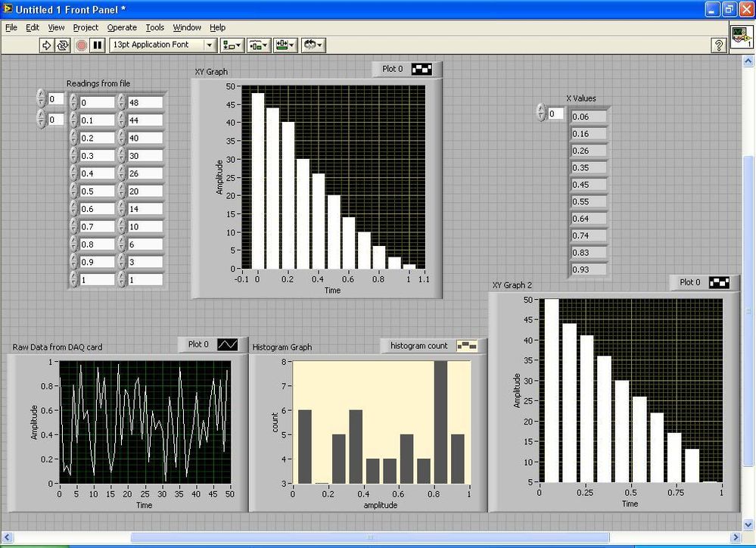Viewport: 756px width, 548px height.
Task: Click the horizontal scrollbar right arrow
Action: tap(736, 537)
